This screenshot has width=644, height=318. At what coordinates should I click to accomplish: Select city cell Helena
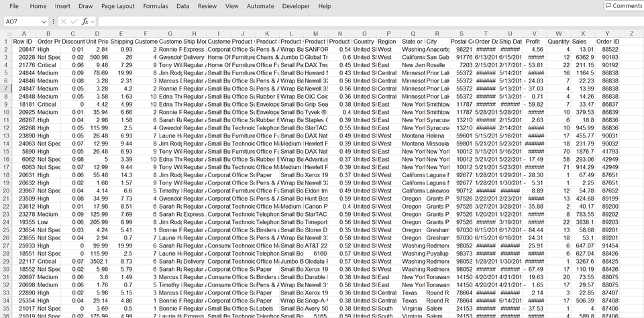point(437,136)
